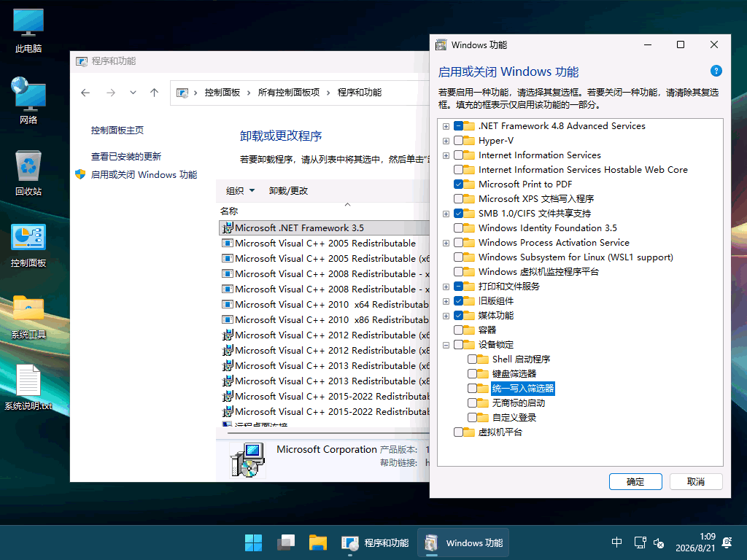Click the Microsoft .NET Framework 3.5 installer icon
This screenshot has height=560, width=747.
click(228, 227)
